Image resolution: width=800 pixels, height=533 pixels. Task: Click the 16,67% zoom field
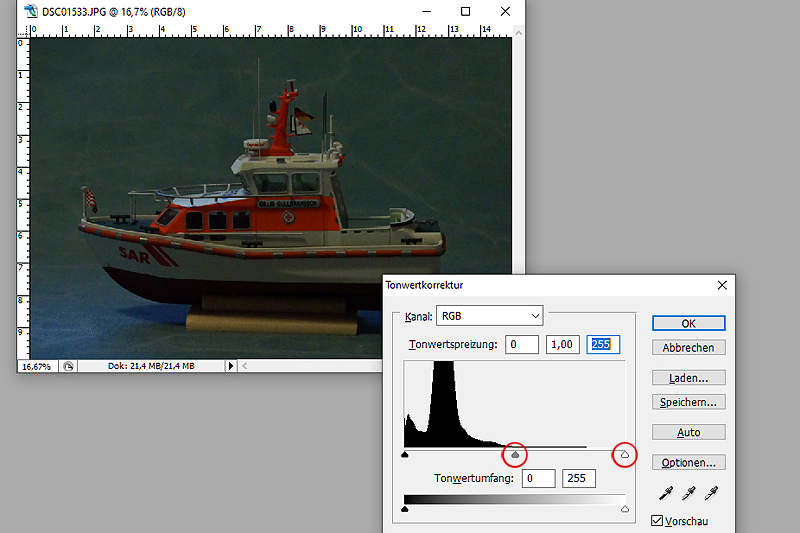coord(37,366)
